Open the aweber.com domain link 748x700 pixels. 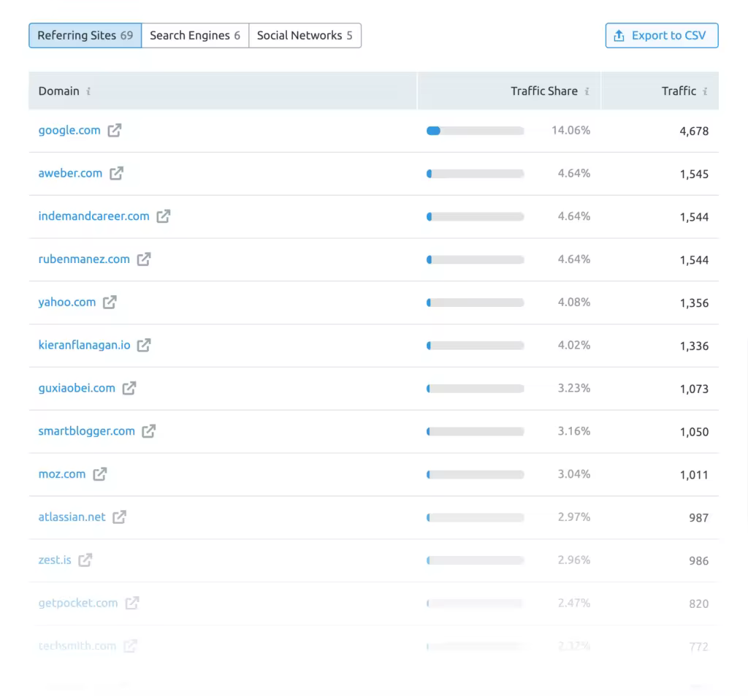pyautogui.click(x=70, y=173)
